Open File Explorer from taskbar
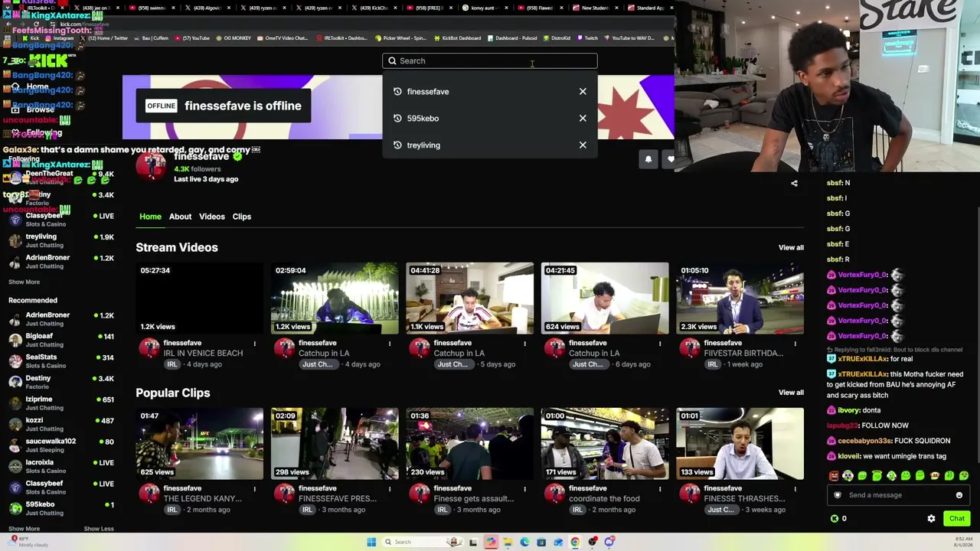The width and height of the screenshot is (980, 551). pos(508,542)
